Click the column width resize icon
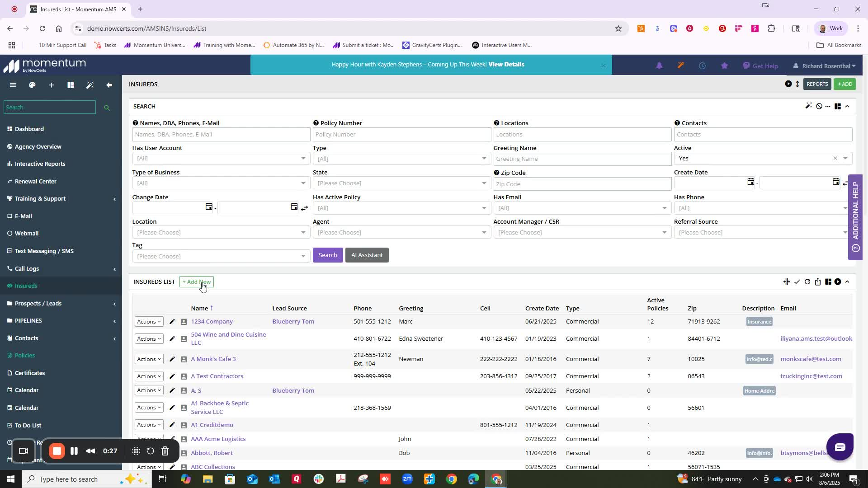The width and height of the screenshot is (868, 488). [787, 282]
